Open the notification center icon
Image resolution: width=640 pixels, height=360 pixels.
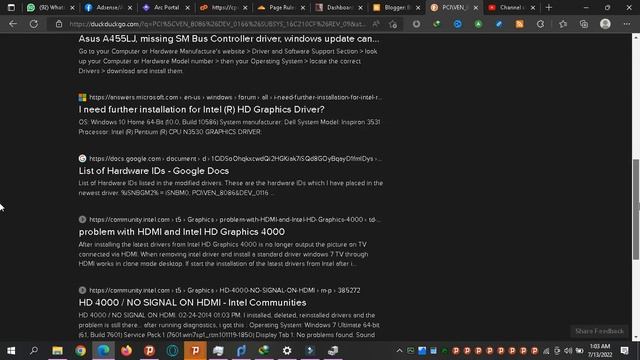[624, 351]
